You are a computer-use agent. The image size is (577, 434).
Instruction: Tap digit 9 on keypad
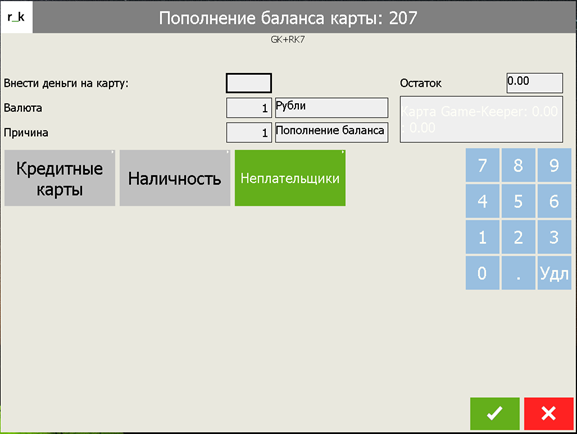point(554,165)
